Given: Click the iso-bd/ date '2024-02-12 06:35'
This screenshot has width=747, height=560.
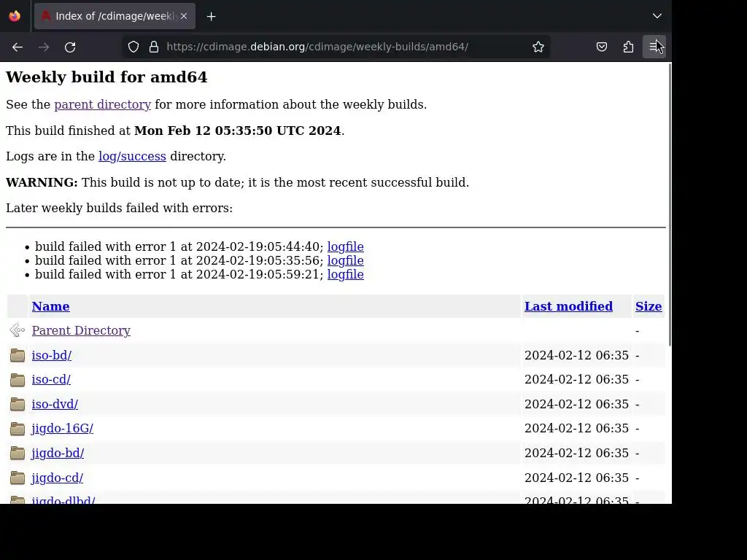Looking at the screenshot, I should (576, 355).
